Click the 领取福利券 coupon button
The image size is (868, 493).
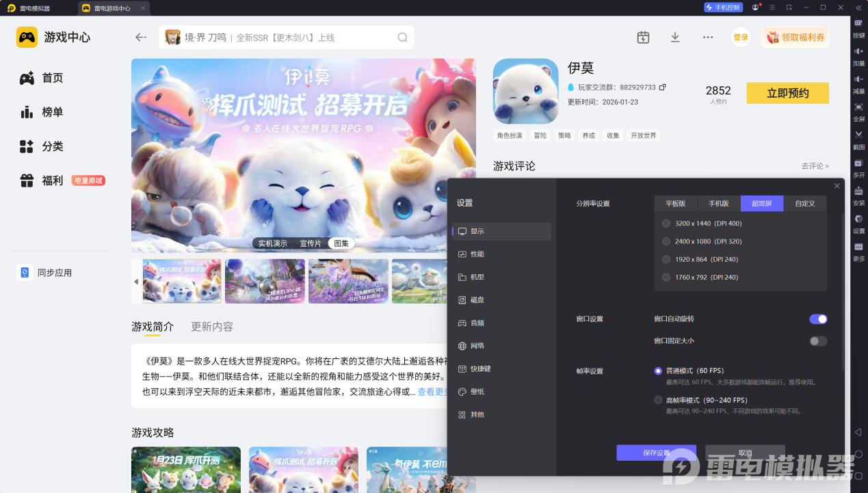tap(795, 38)
